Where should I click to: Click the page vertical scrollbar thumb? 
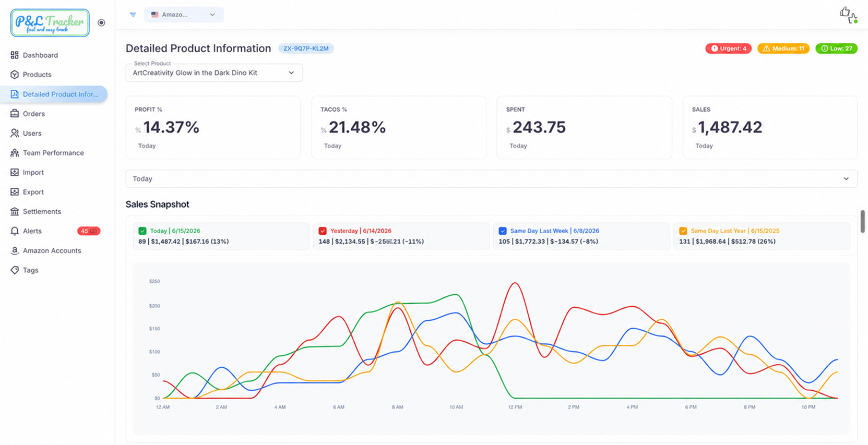863,221
